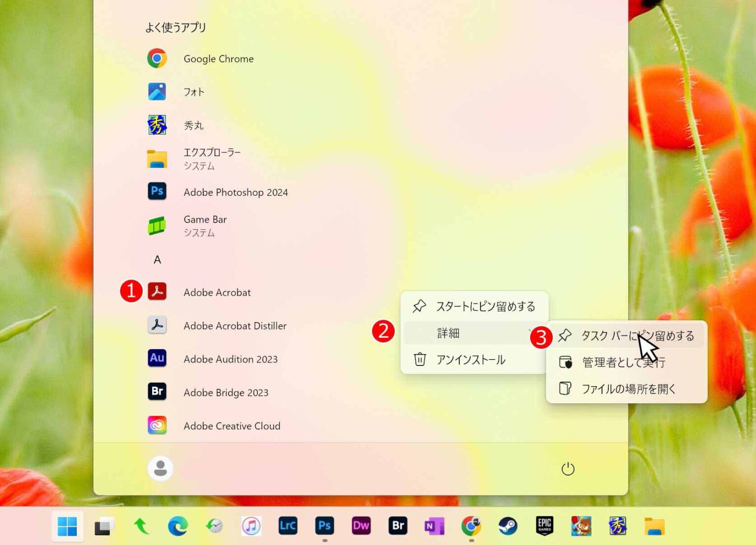Open Microsoft Edge from the taskbar
The width and height of the screenshot is (756, 545).
tap(178, 526)
